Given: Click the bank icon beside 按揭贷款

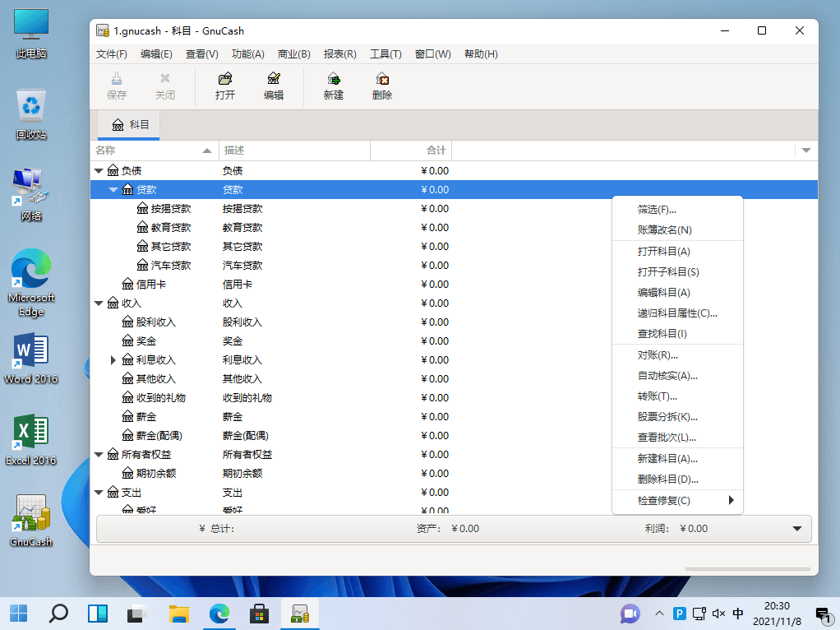Looking at the screenshot, I should click(x=142, y=209).
